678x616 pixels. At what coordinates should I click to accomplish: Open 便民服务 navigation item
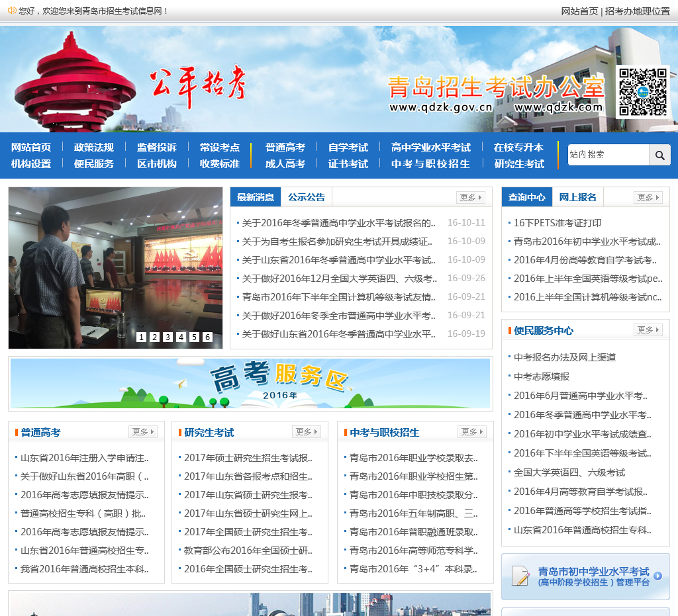tap(94, 163)
